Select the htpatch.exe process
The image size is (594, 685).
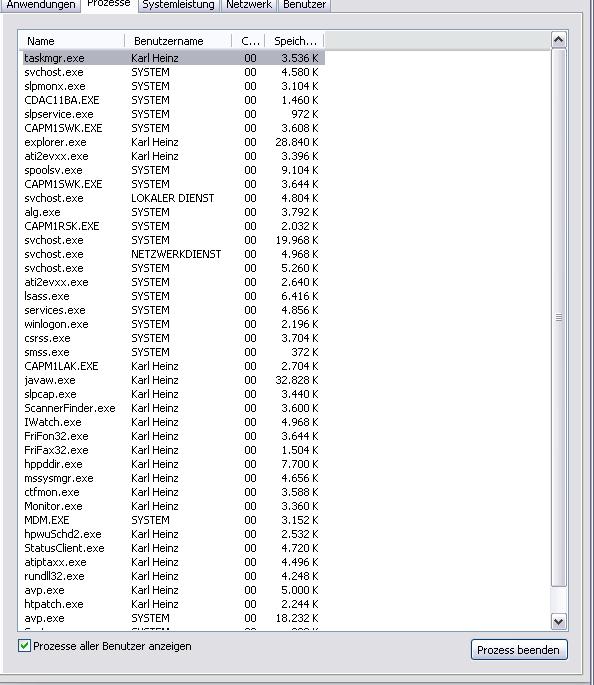[x=173, y=604]
